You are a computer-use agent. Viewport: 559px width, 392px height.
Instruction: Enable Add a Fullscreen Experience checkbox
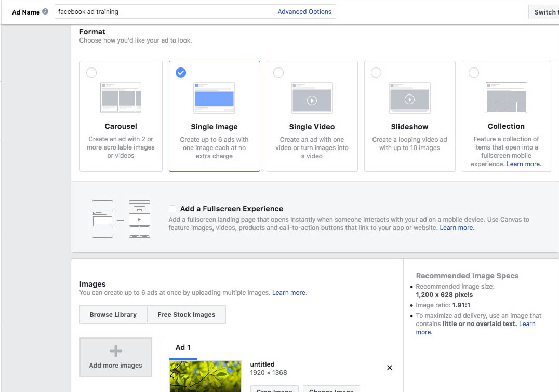point(172,209)
